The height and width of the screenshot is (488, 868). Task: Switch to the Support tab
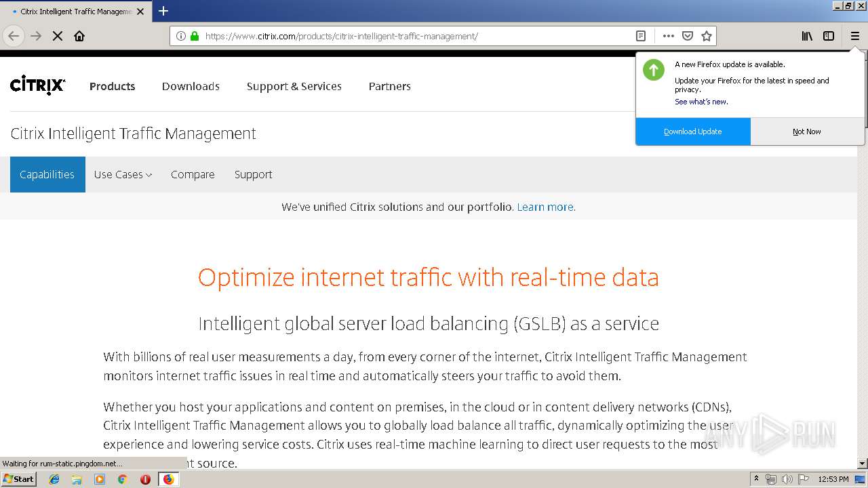point(254,174)
